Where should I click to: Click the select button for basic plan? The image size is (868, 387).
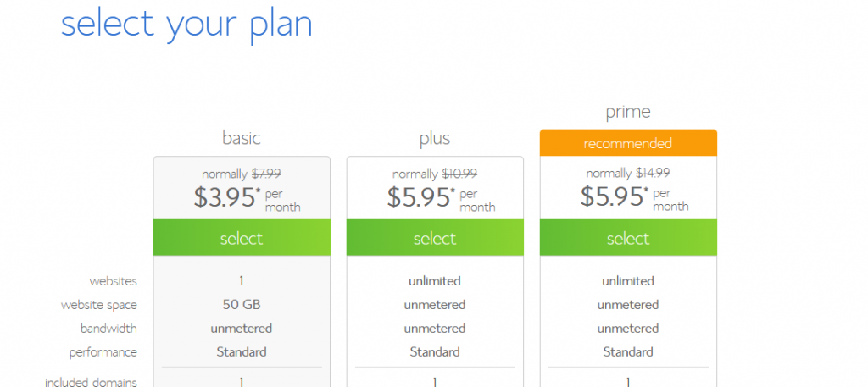click(242, 238)
